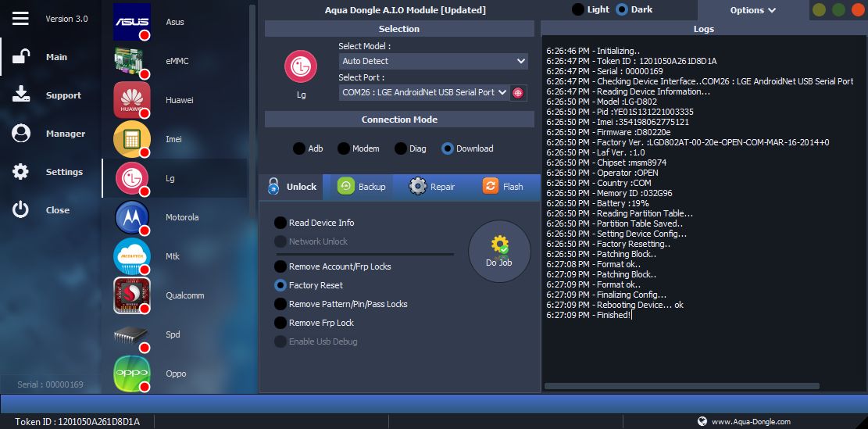Expand the Options menu
The height and width of the screenshot is (429, 868).
click(x=752, y=10)
